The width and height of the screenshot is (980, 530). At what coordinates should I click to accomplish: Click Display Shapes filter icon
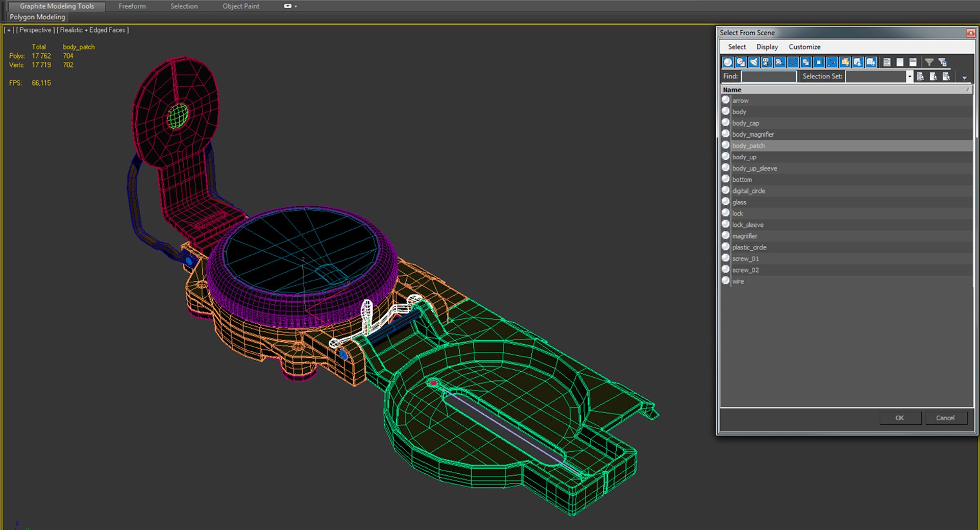pos(741,62)
